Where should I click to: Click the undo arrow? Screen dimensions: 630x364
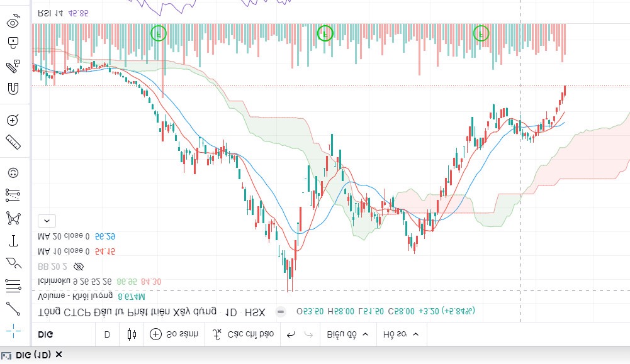coord(291,334)
